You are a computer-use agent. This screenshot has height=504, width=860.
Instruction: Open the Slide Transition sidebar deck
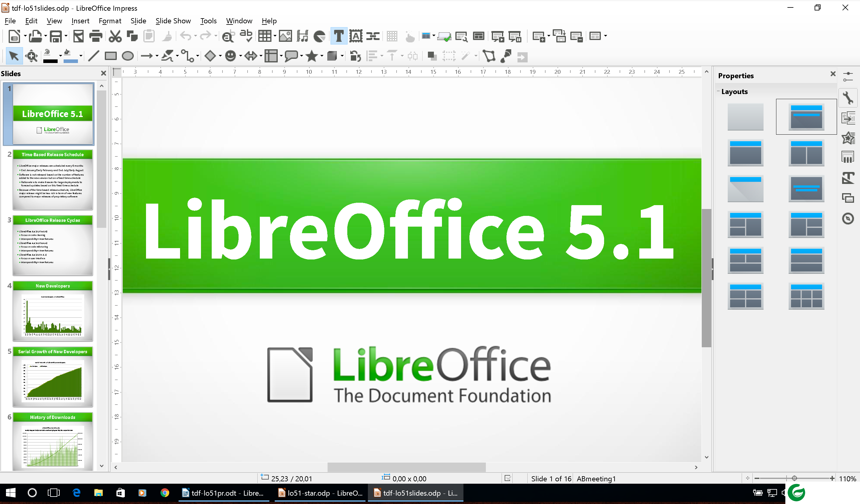point(848,118)
